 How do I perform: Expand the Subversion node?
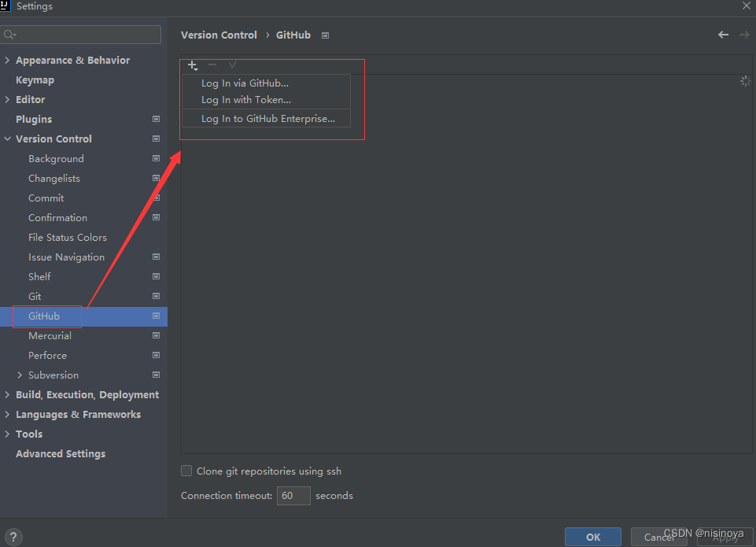pyautogui.click(x=20, y=375)
